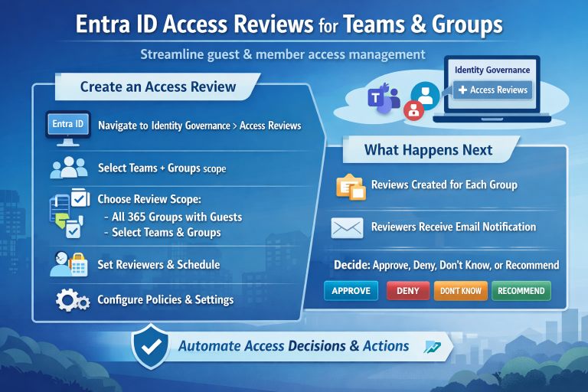This screenshot has height=392, width=588.
Task: Click the green arrow icon after Actions
Action: (x=432, y=347)
